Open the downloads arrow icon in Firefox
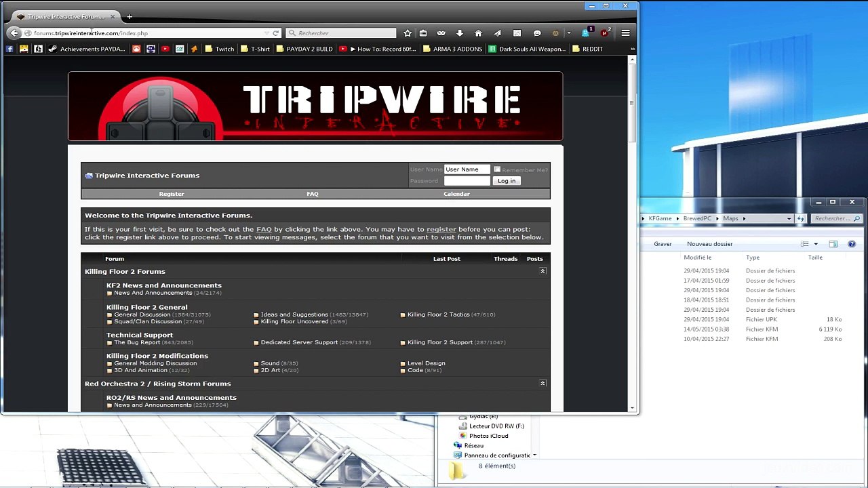This screenshot has height=488, width=868. (460, 33)
